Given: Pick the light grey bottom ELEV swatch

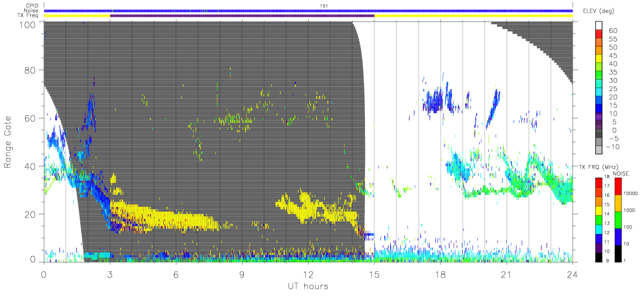Looking at the screenshot, I should click(599, 149).
